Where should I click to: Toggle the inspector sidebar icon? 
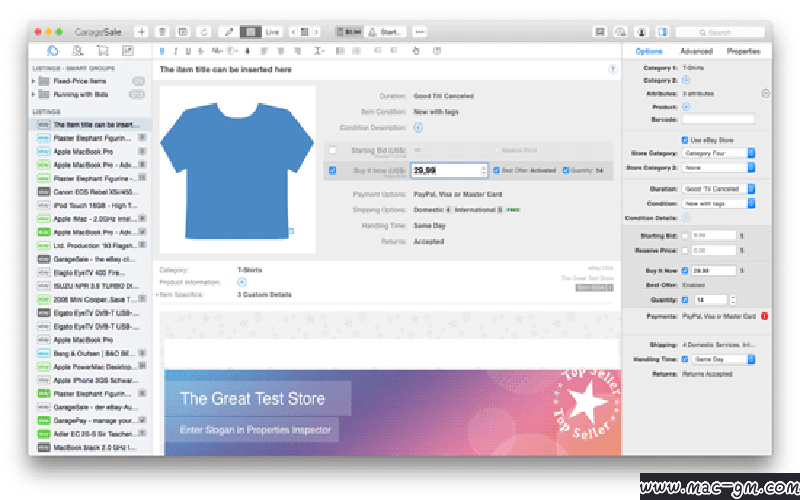pos(662,32)
